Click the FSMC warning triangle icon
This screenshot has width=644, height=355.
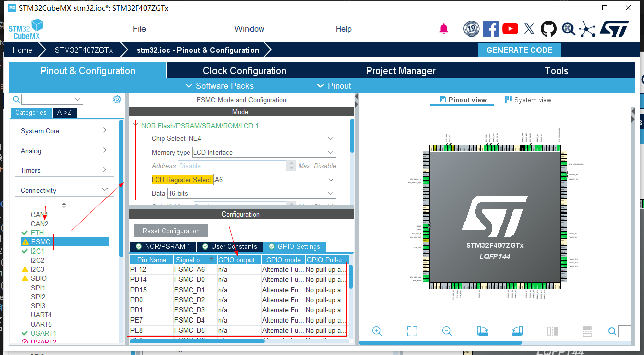25,242
